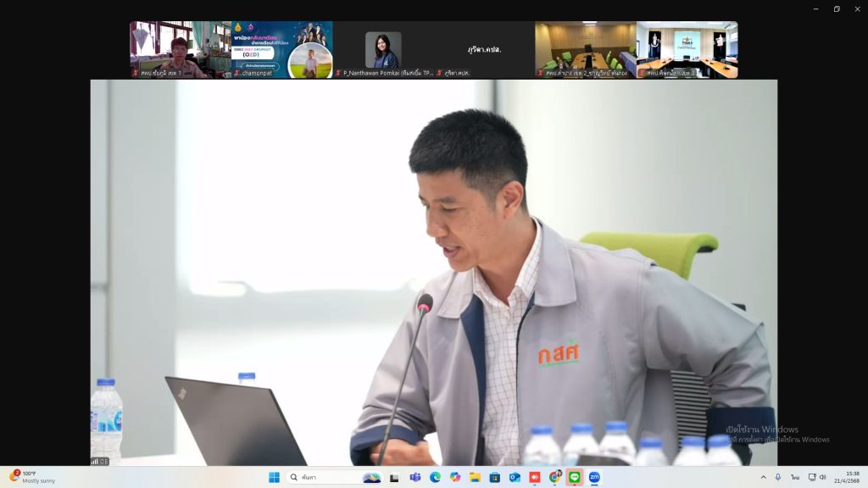Open the red app icon beside Outlook
Screen dimensions: 868x488
coord(535,478)
